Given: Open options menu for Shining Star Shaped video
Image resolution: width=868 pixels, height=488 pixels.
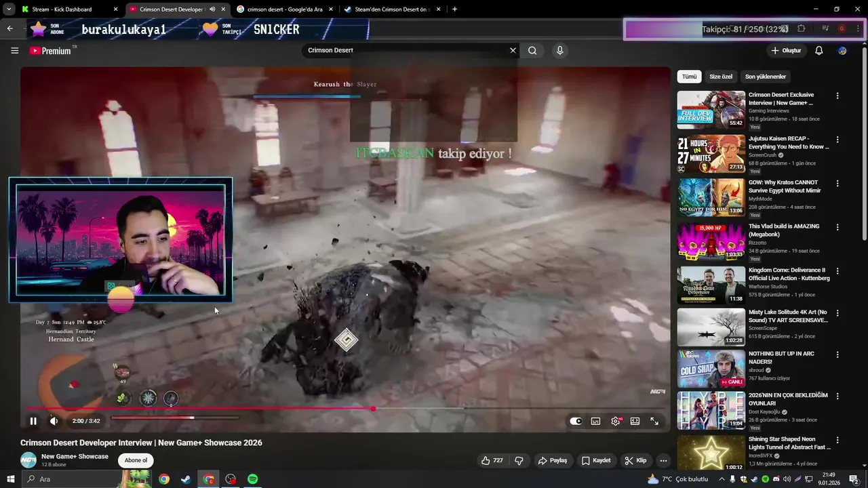Looking at the screenshot, I should coord(837,440).
